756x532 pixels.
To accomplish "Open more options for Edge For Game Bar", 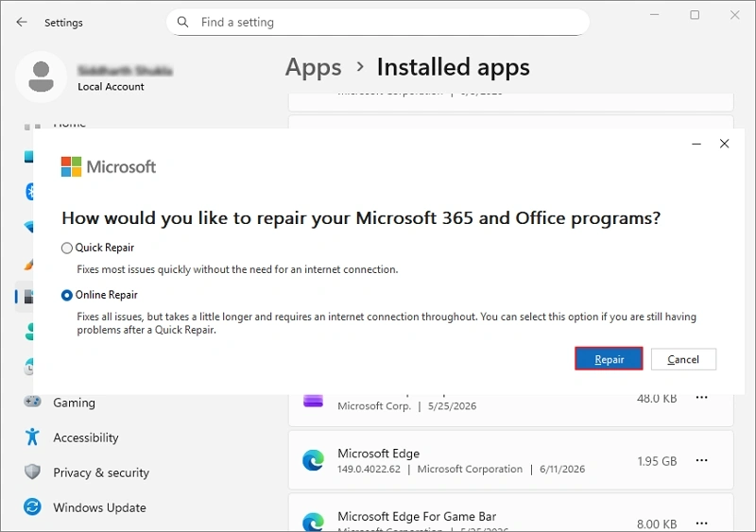I will pos(701,523).
